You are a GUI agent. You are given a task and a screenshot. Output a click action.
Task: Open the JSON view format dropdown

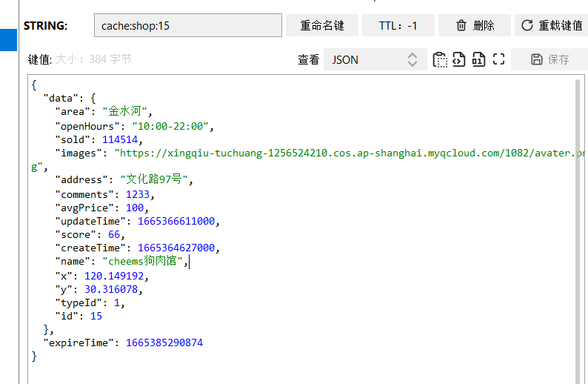click(x=375, y=60)
